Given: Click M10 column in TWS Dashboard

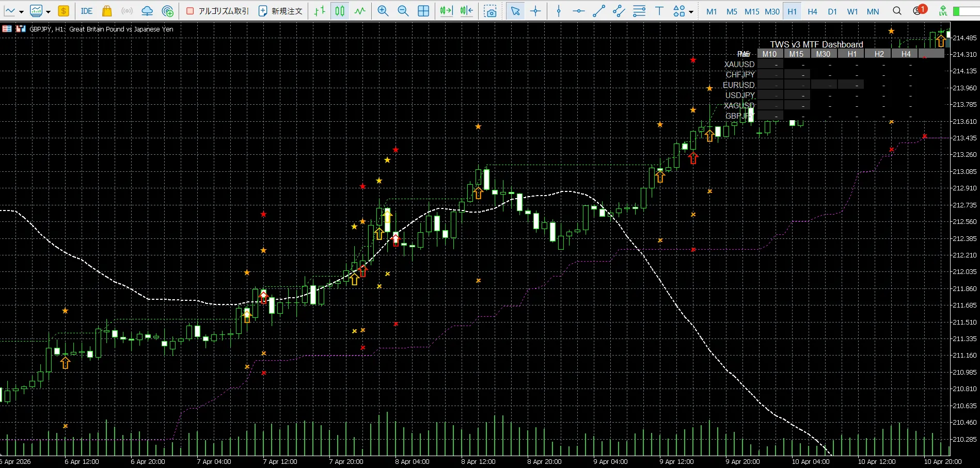Looking at the screenshot, I should click(x=770, y=54).
